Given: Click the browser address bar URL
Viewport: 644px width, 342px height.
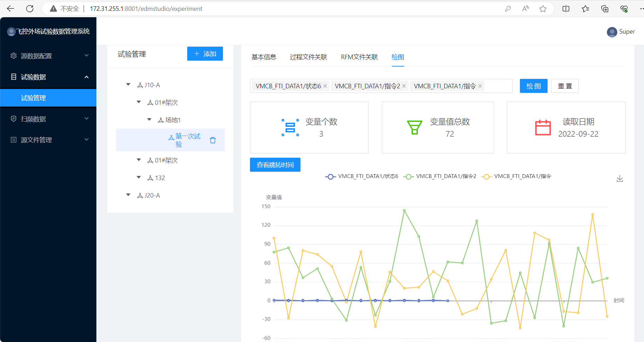Looking at the screenshot, I should pyautogui.click(x=146, y=9).
